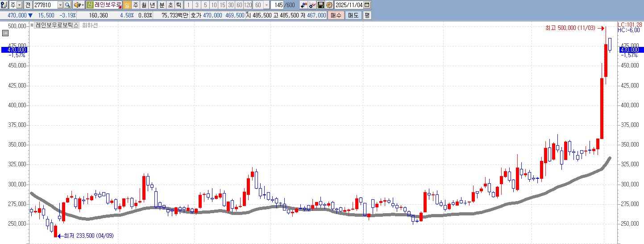644x244 pixels.
Task: Click the 레인보우로보틱스 chart legend label
Action: click(x=57, y=25)
